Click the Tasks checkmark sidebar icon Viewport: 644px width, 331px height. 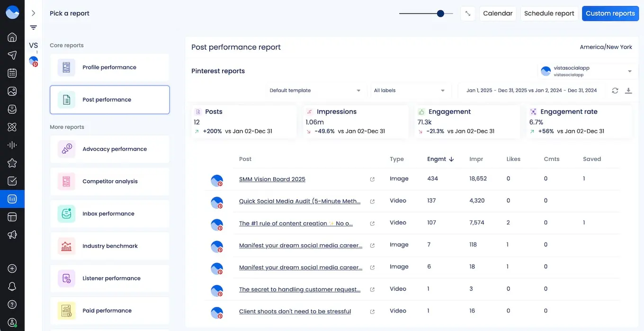(12, 181)
